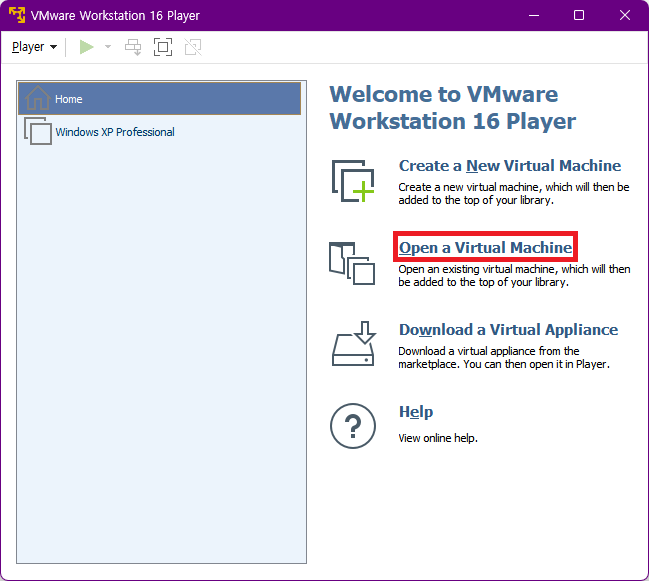This screenshot has height=581, width=649.
Task: Close the VMware Workstation Player window
Action: (625, 15)
